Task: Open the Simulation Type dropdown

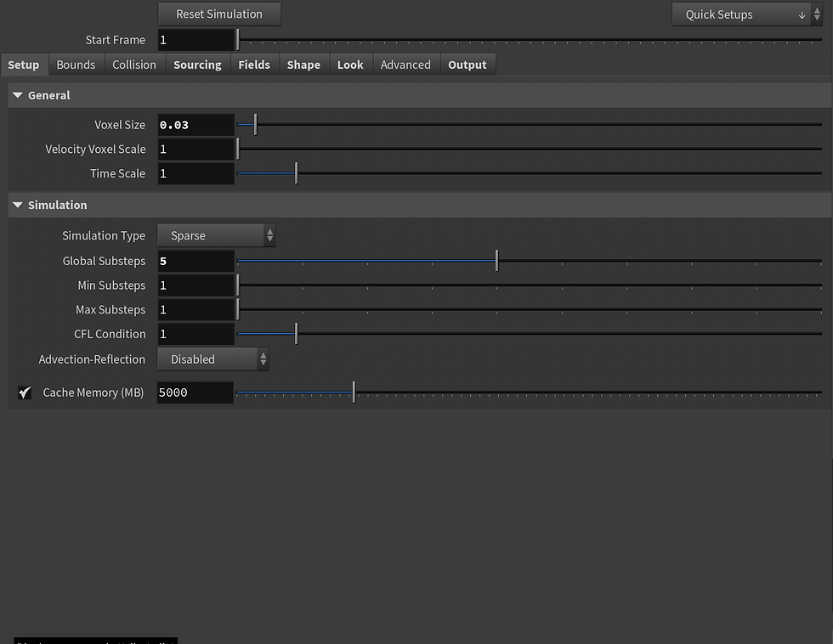Action: (216, 235)
